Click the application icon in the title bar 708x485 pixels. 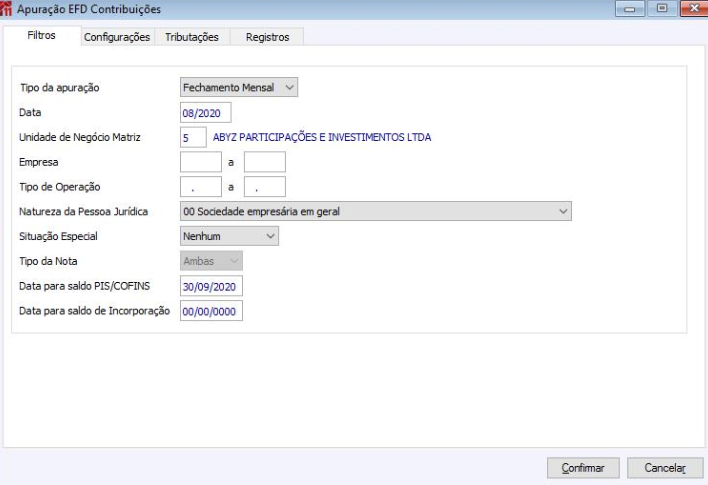click(x=5, y=9)
